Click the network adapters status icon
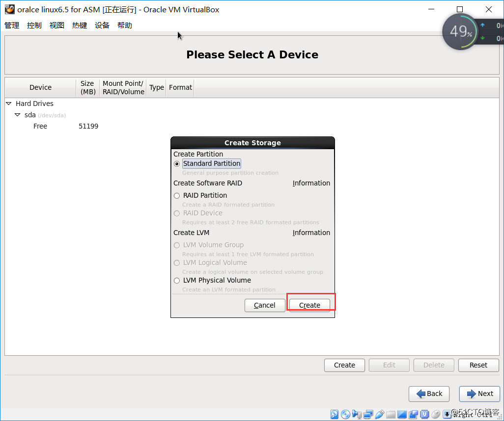 pyautogui.click(x=368, y=414)
